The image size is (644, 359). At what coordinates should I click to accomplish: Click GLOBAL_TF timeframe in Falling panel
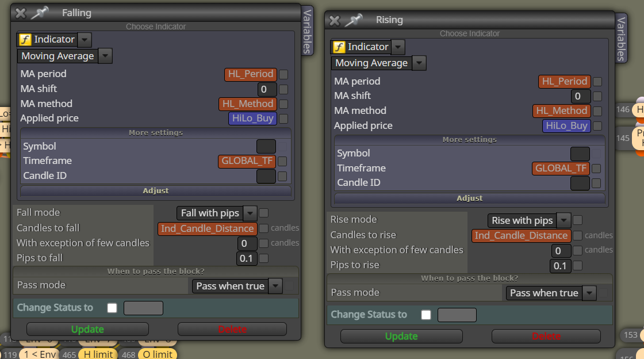[247, 162]
